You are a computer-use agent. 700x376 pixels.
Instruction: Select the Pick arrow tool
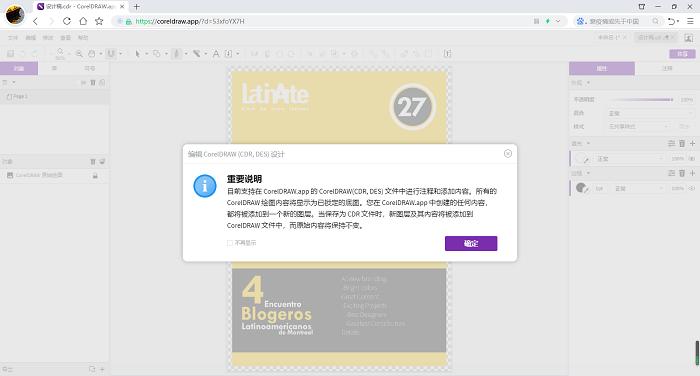138,54
